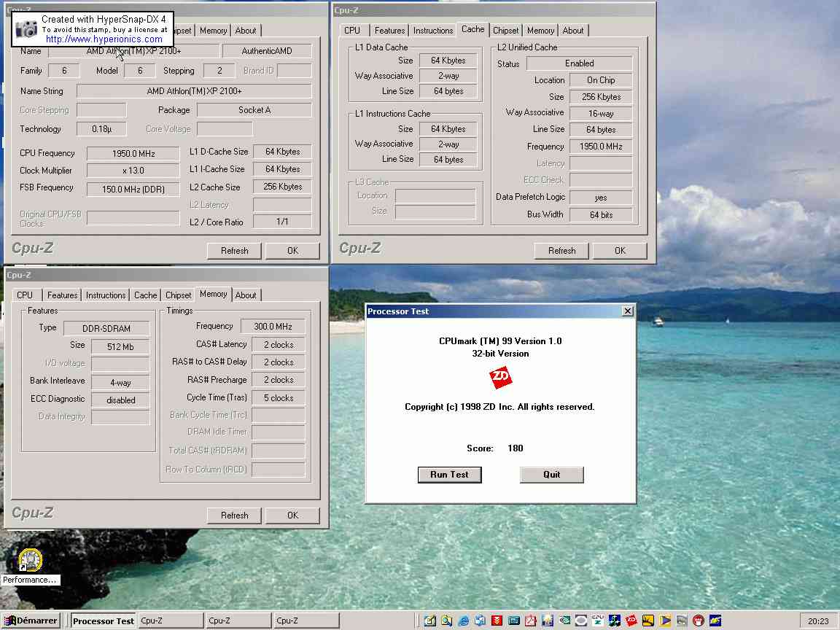This screenshot has height=630, width=840.
Task: Click the CPU Frequency value in the CPU window
Action: pyautogui.click(x=133, y=154)
